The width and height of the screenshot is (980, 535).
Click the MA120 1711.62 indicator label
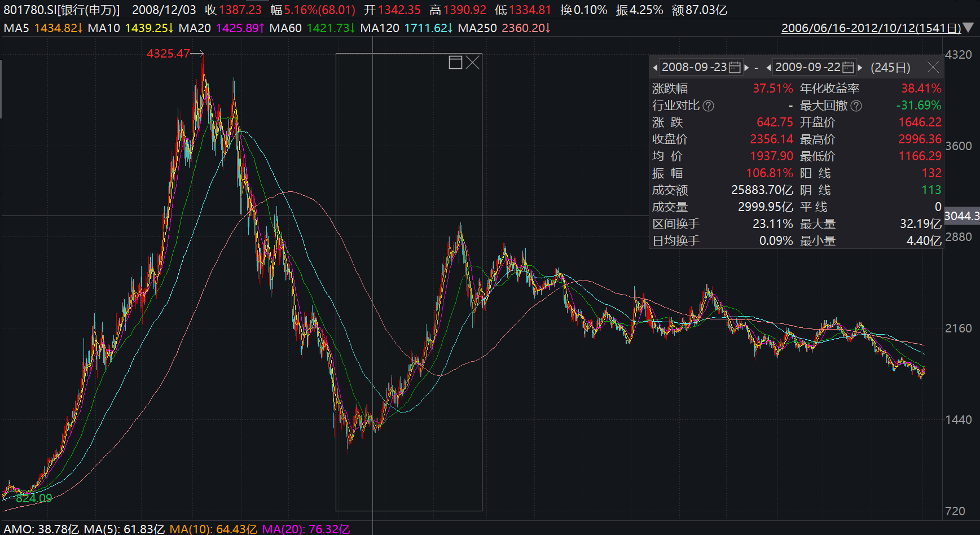(406, 28)
